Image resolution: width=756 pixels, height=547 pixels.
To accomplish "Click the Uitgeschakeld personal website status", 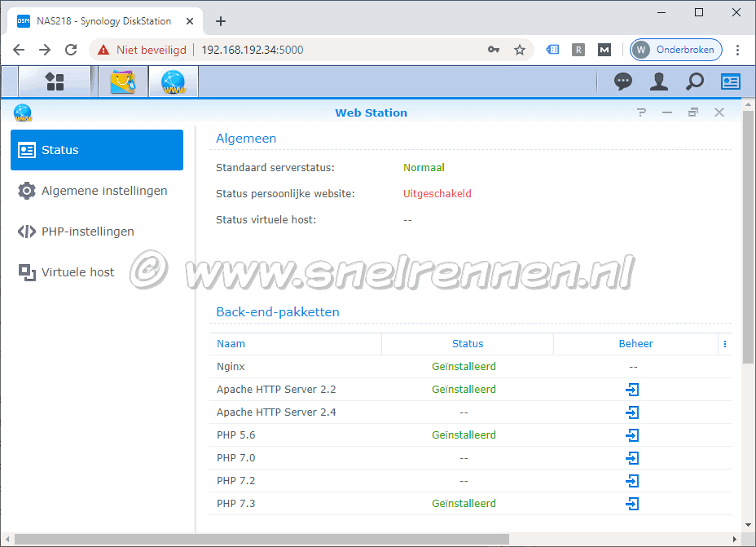I will click(437, 194).
